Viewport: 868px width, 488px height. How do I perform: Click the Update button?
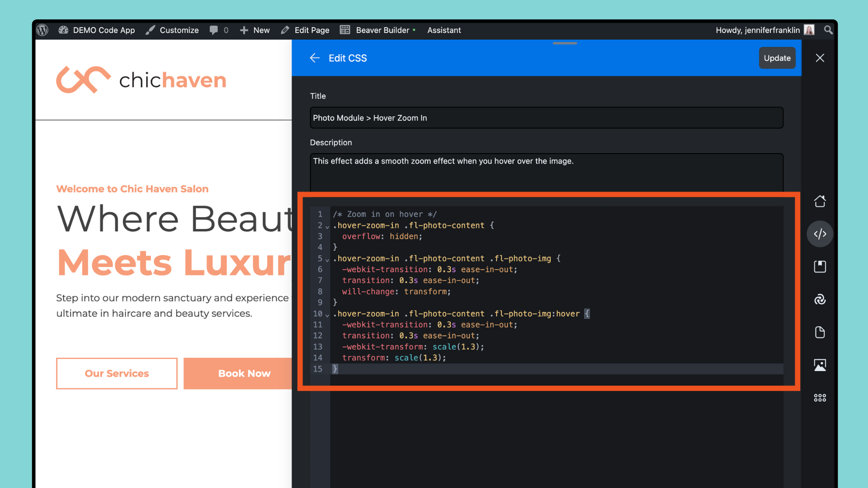(777, 58)
